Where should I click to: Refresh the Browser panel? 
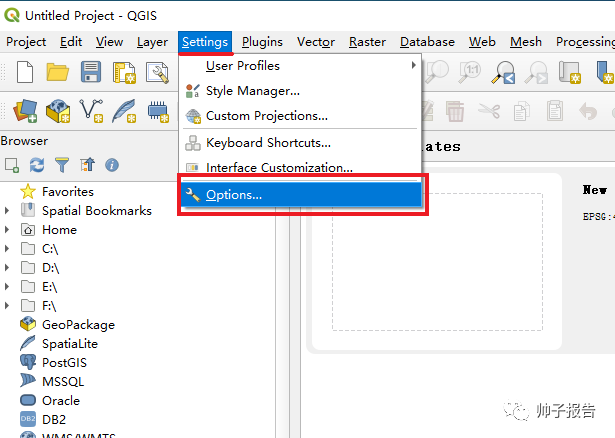point(37,165)
